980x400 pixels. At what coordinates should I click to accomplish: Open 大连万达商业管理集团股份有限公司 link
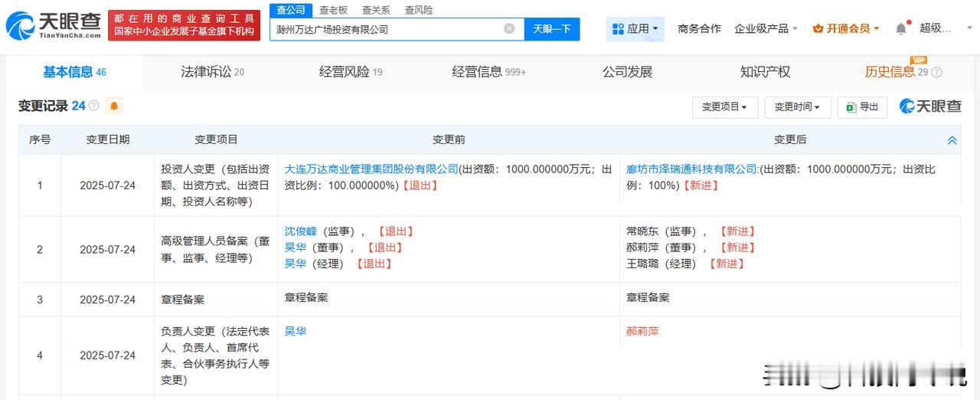[371, 169]
